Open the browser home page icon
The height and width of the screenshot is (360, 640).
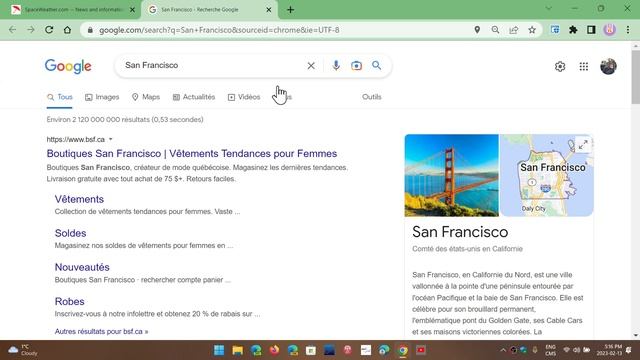[x=67, y=30]
